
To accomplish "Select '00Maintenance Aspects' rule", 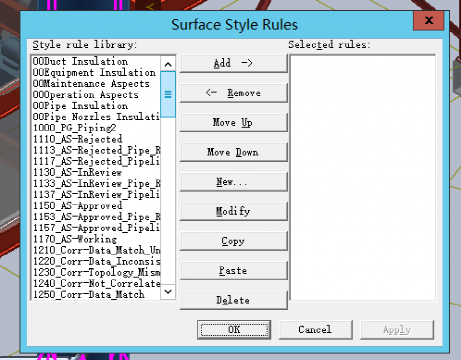I will coord(95,84).
